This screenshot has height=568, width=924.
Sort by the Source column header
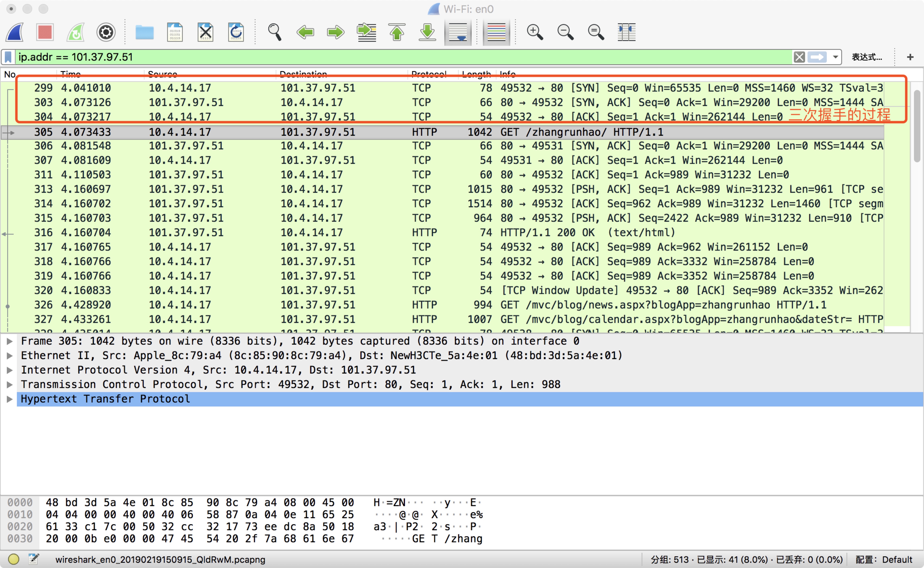(210, 74)
